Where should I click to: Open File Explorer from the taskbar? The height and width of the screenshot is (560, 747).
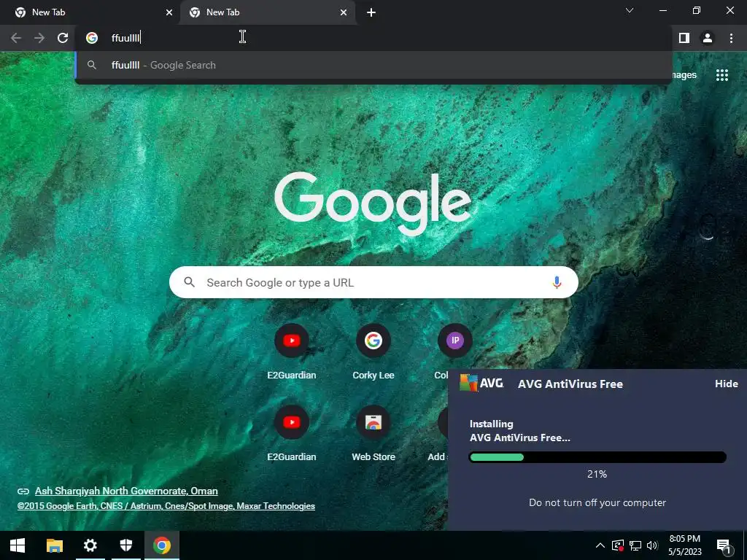[x=54, y=545]
